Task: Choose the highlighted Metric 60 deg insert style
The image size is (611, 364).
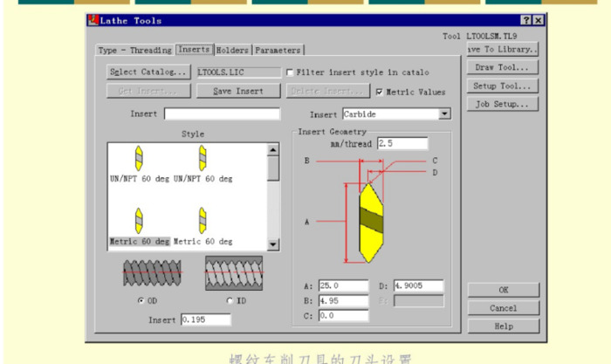Action: point(139,222)
